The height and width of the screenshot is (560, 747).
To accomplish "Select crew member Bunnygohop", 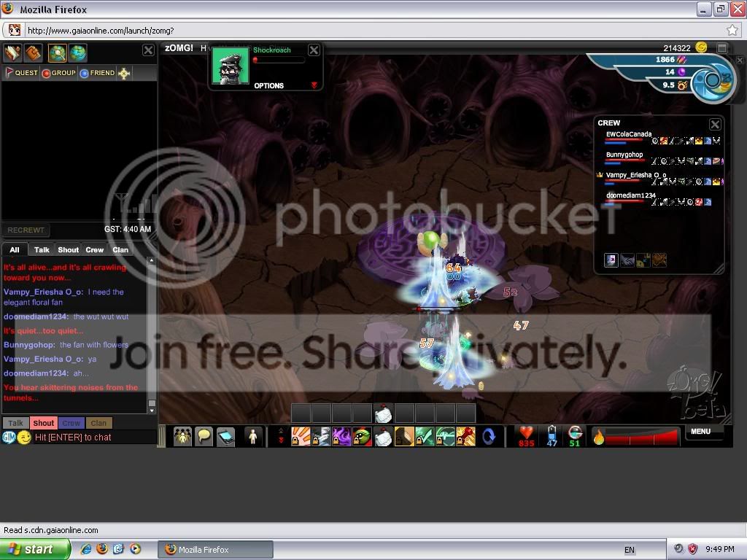I will 624,155.
